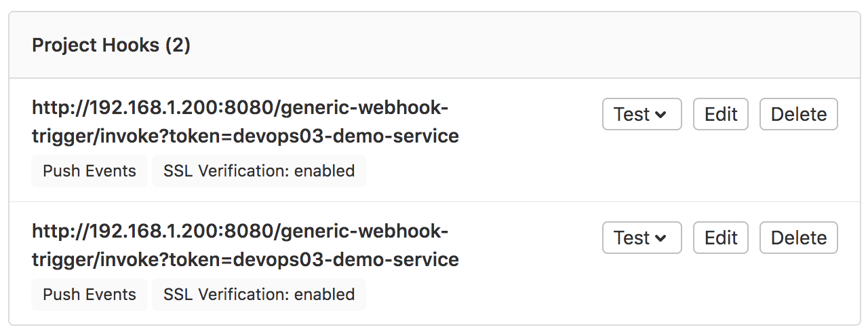Click the second hook's http://192.168.1.200:8080 URL line

click(x=240, y=231)
